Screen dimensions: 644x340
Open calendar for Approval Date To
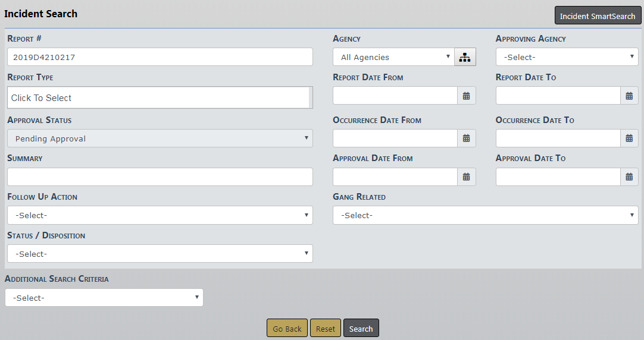coord(629,177)
